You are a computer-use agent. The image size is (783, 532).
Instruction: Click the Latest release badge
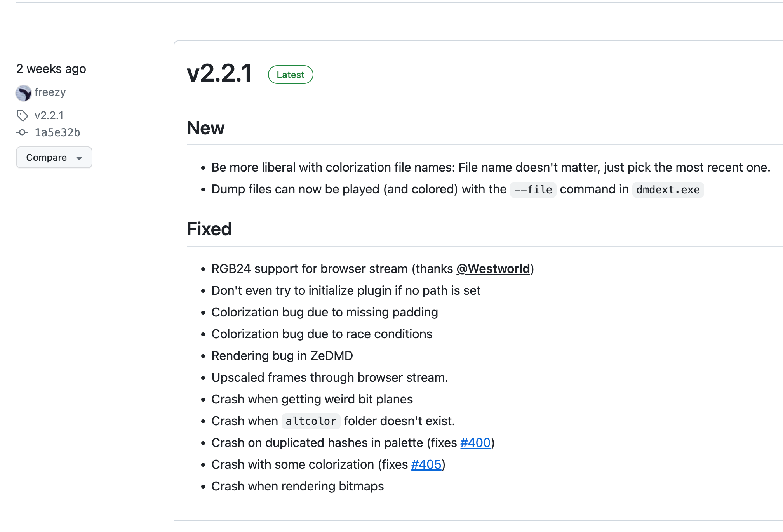290,75
